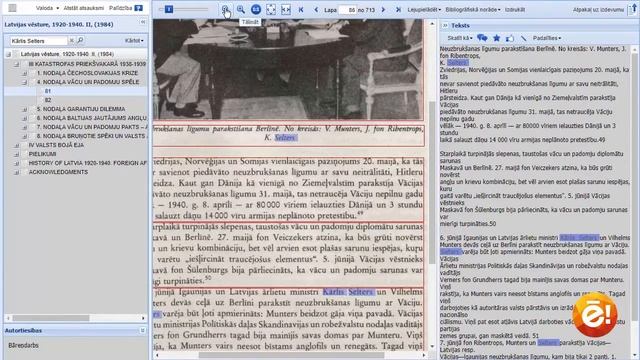Click the orange ē! logo badge
Viewport: 640px width, 360px height.
coord(595,314)
